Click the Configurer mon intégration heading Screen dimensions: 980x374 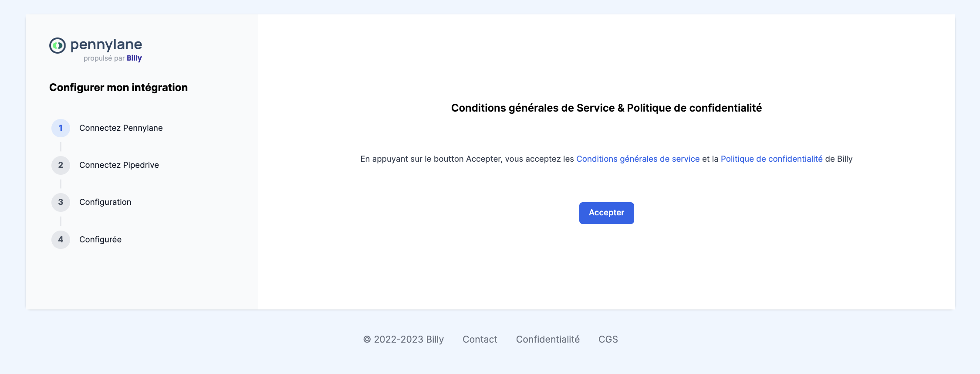pyautogui.click(x=118, y=88)
